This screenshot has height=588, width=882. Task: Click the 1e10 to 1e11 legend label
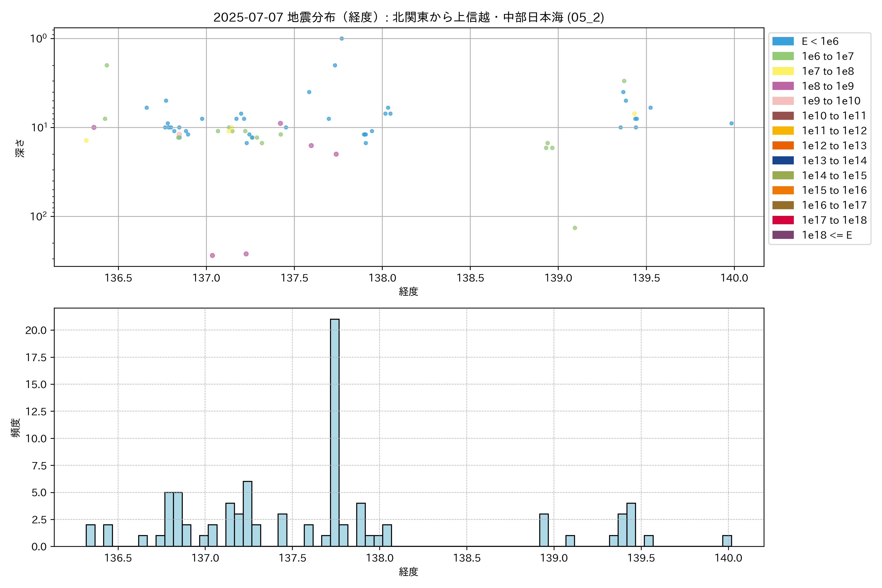pos(834,116)
